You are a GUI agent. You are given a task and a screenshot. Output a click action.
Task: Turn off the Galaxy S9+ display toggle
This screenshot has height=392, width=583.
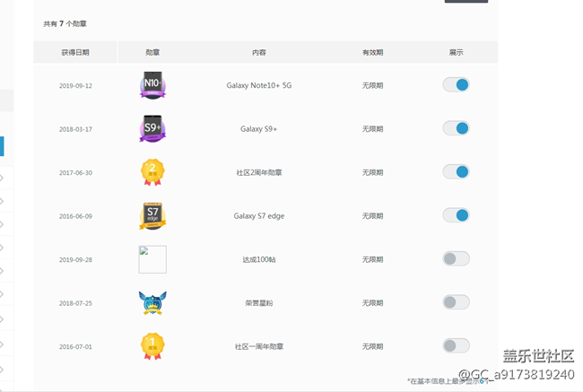tap(456, 128)
